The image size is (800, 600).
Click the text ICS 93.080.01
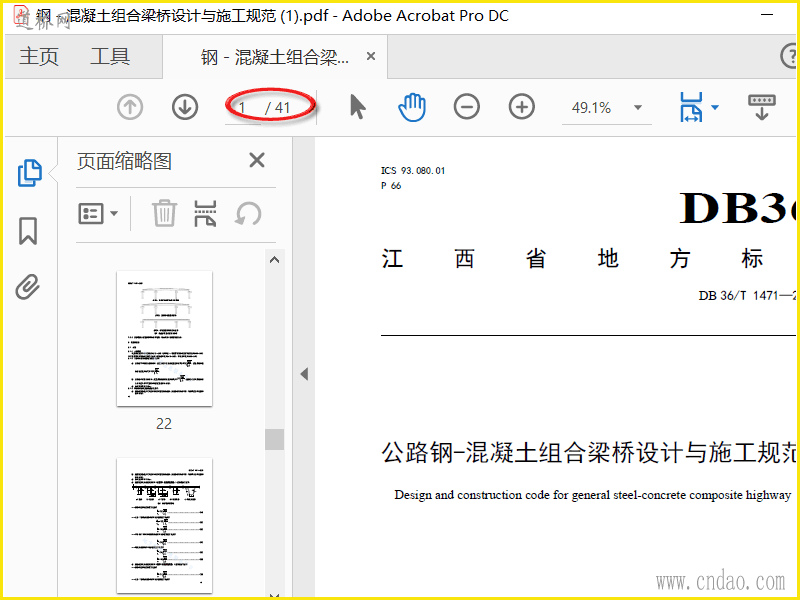coord(413,170)
